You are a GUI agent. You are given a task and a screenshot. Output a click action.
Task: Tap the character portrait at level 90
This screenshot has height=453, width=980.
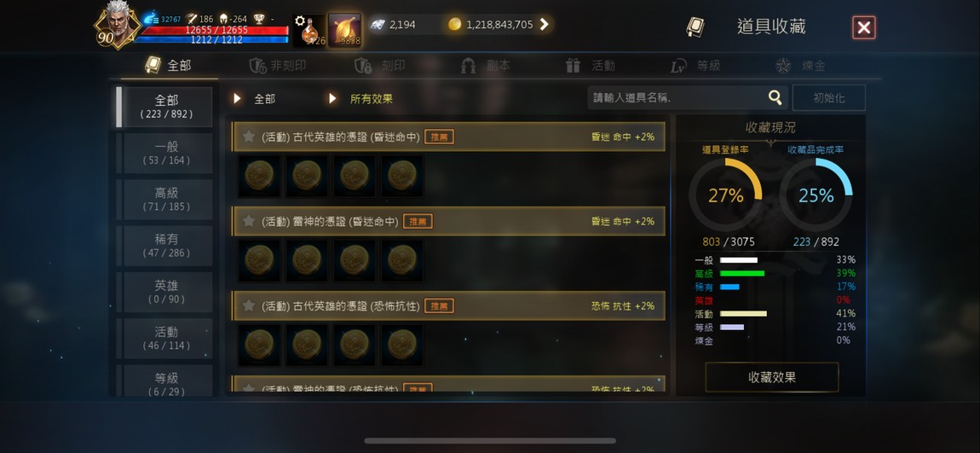(x=118, y=26)
